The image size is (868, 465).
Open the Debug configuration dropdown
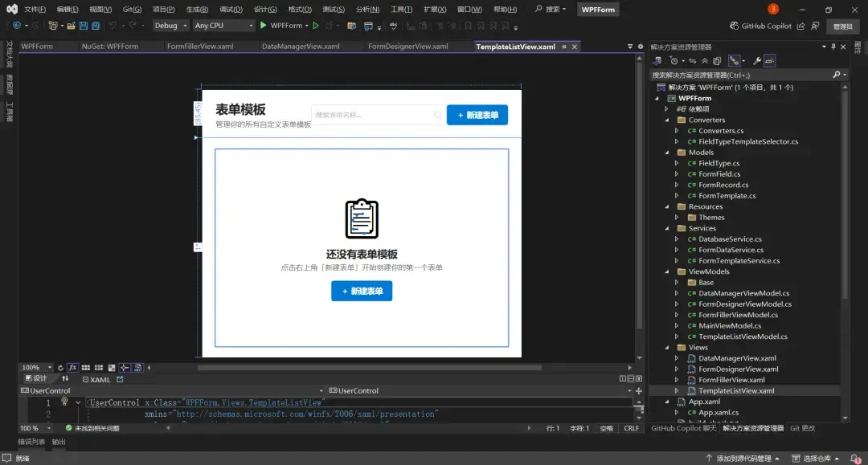[x=170, y=26]
